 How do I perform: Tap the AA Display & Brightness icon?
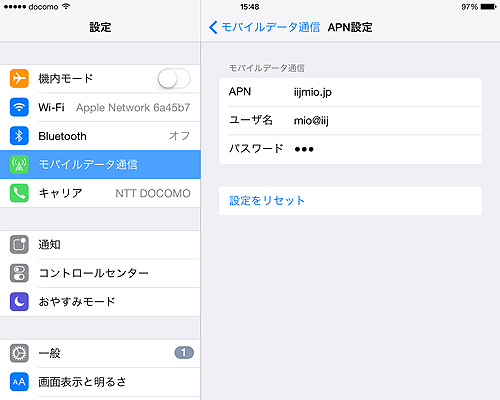coord(19,382)
